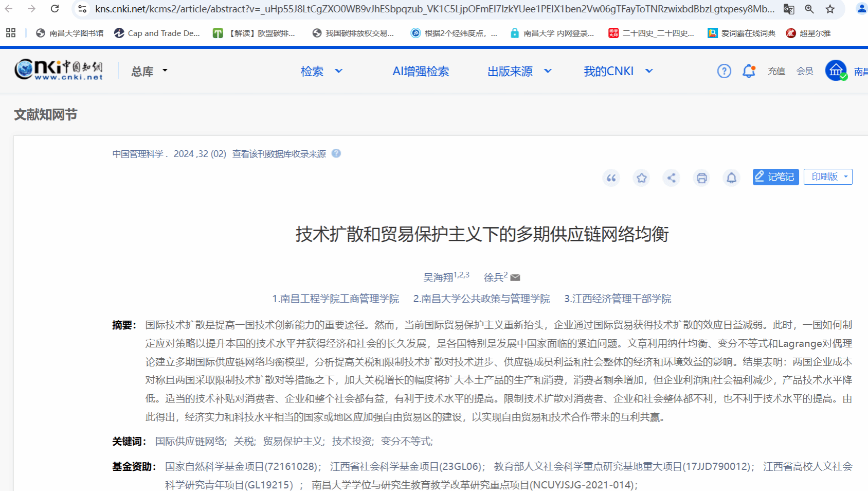
Task: Open the 中国管理科学 journal link
Action: pyautogui.click(x=138, y=154)
